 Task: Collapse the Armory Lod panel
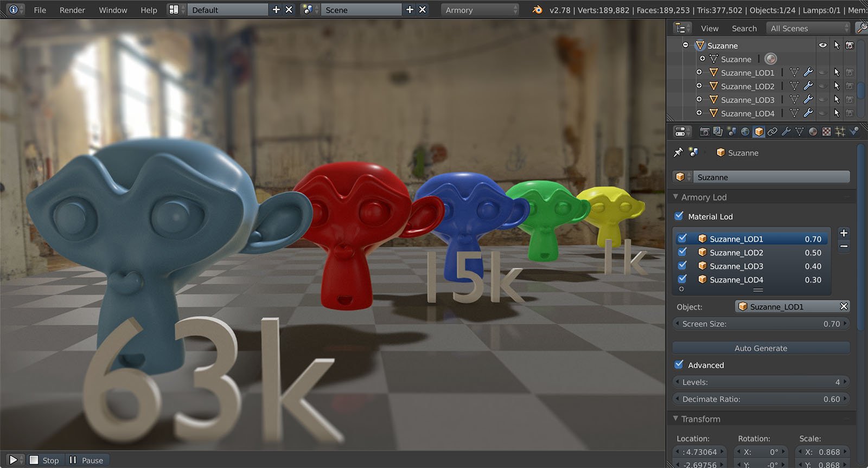point(675,197)
